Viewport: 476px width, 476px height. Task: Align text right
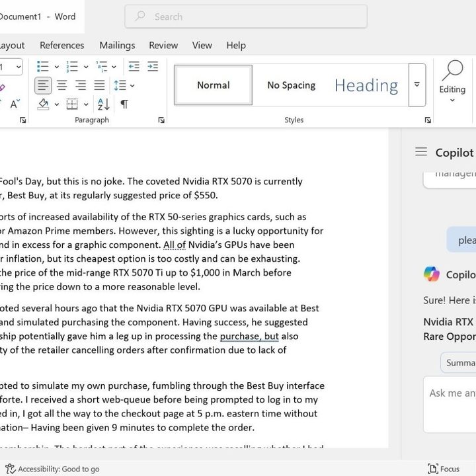click(81, 85)
